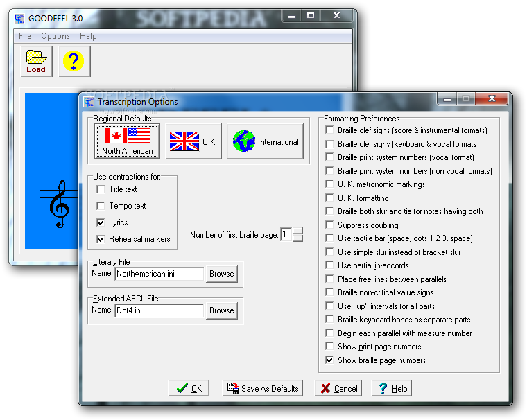The image size is (527, 420).
Task: Enable U. K. metronomic markings
Action: pyautogui.click(x=329, y=184)
